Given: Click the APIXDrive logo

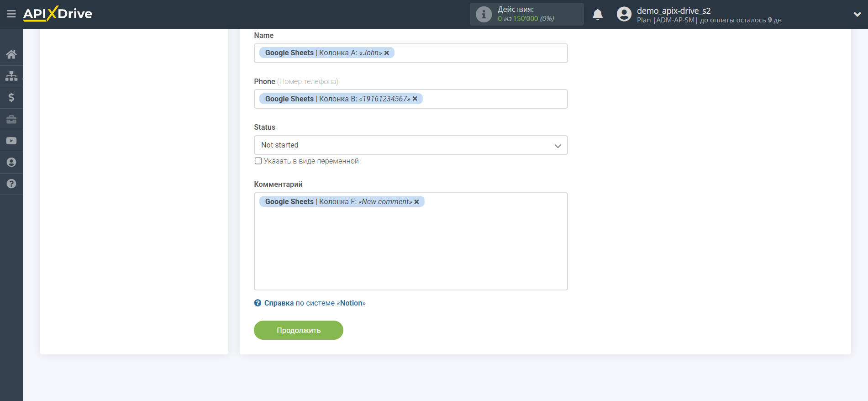Looking at the screenshot, I should pyautogui.click(x=58, y=14).
